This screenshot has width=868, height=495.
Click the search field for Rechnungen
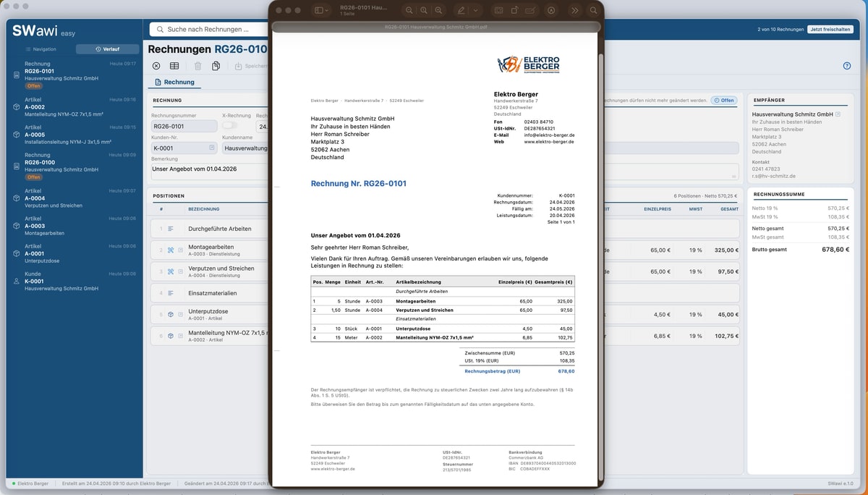(x=208, y=30)
